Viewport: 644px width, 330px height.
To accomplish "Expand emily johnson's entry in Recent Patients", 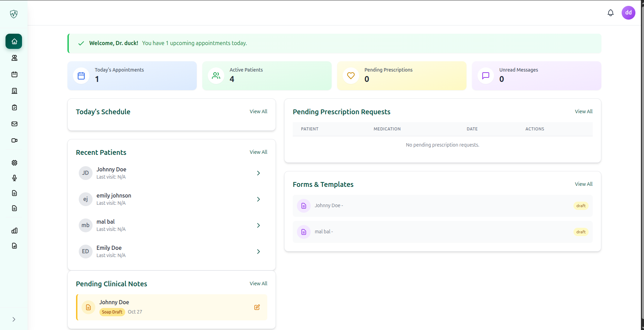I will (258, 199).
